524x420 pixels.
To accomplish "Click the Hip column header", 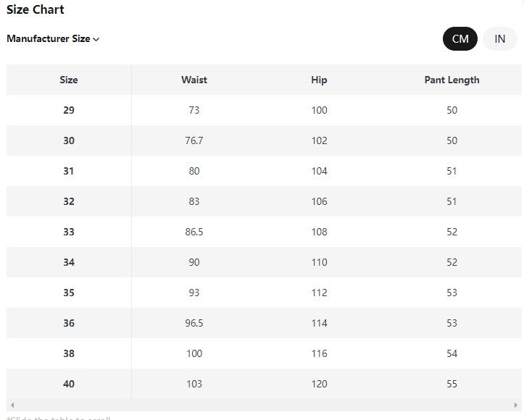I will [319, 80].
